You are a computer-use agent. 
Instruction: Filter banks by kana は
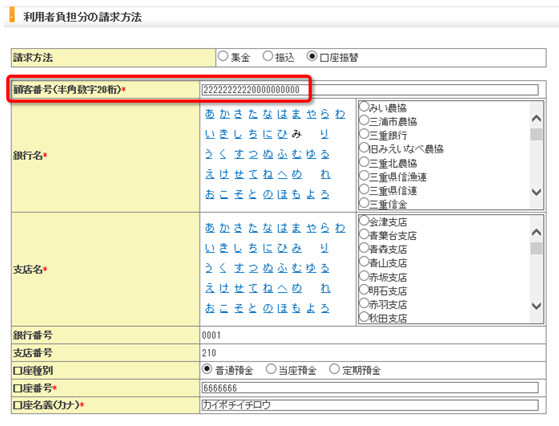pos(282,114)
